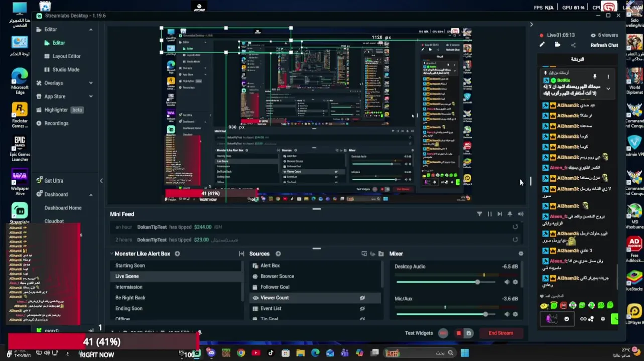Expand the Overlays section
Image resolution: width=644 pixels, height=361 pixels.
(x=91, y=83)
